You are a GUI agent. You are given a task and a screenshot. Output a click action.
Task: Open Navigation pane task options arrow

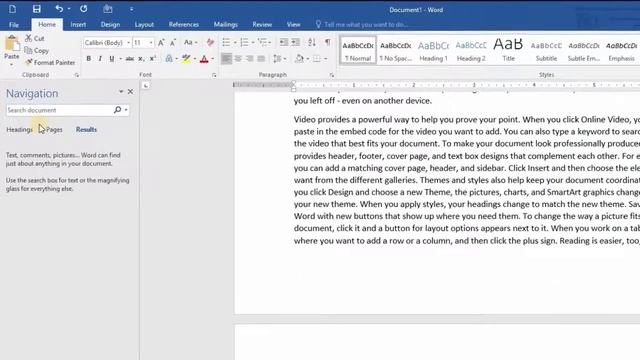click(x=121, y=91)
